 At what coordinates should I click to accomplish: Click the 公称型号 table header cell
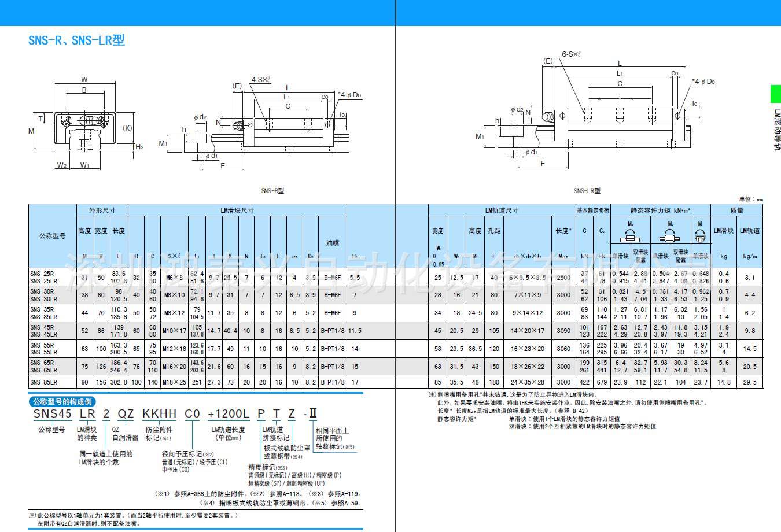(52, 236)
